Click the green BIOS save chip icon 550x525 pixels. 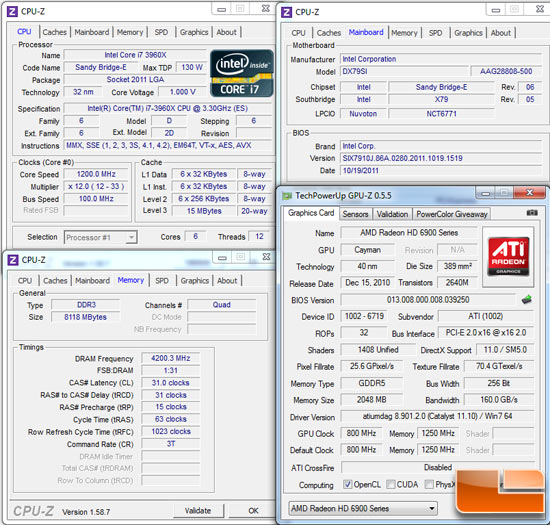pos(526,299)
